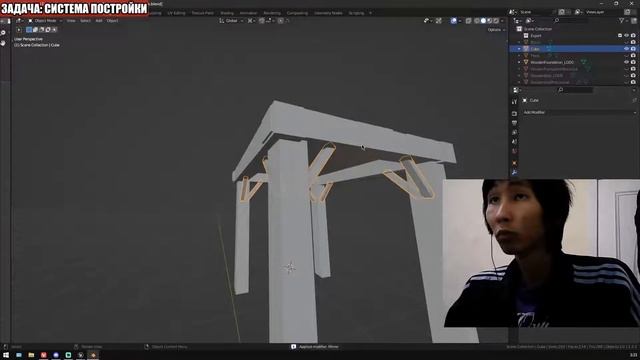The height and width of the screenshot is (360, 640).
Task: Open the View menu in viewport header
Action: [x=71, y=20]
